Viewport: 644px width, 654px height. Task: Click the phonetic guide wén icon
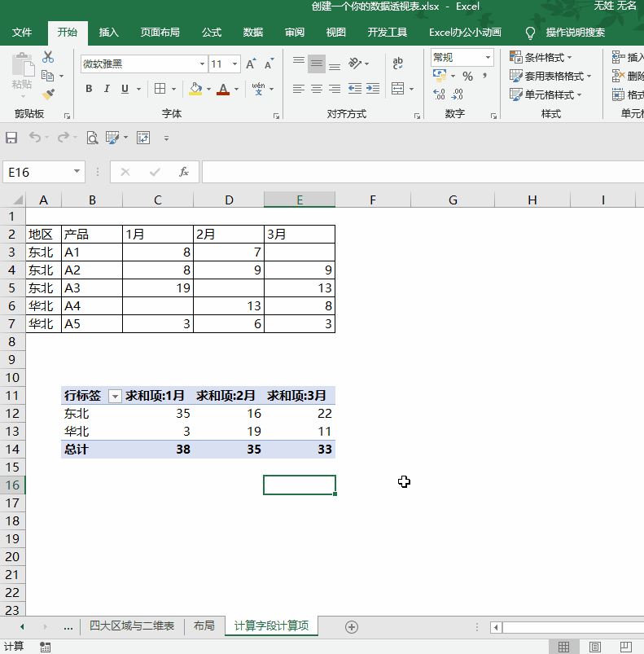258,89
